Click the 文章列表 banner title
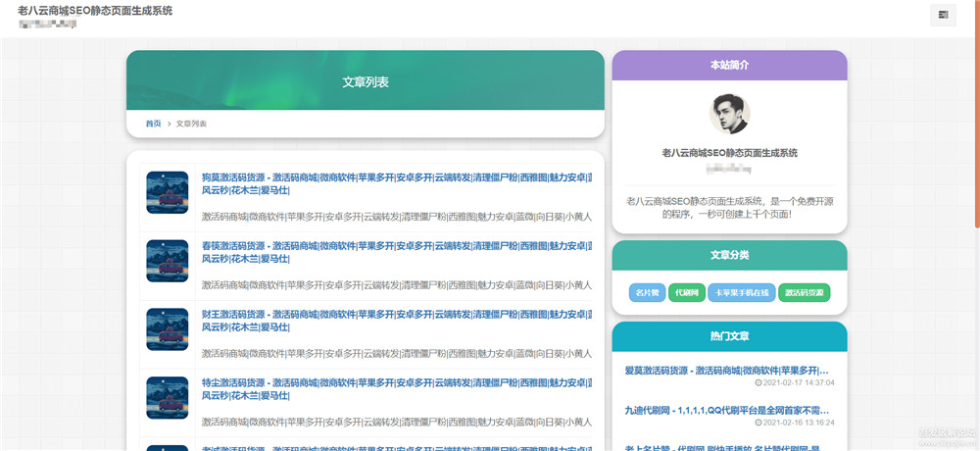This screenshot has width=980, height=451. (366, 82)
